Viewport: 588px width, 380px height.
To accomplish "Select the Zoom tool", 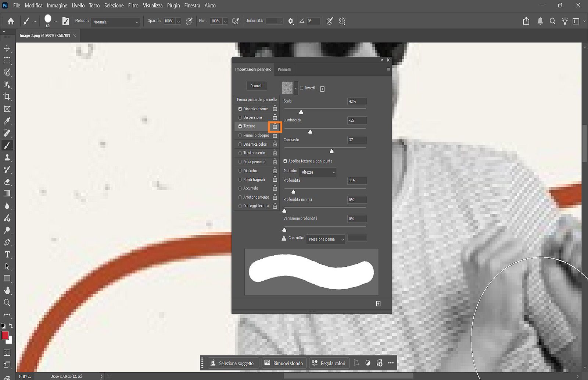I will coord(7,302).
